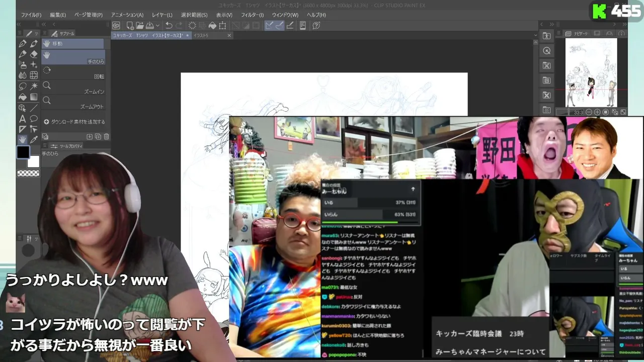Select the Gradient tool
The height and width of the screenshot is (362, 644).
[34, 97]
